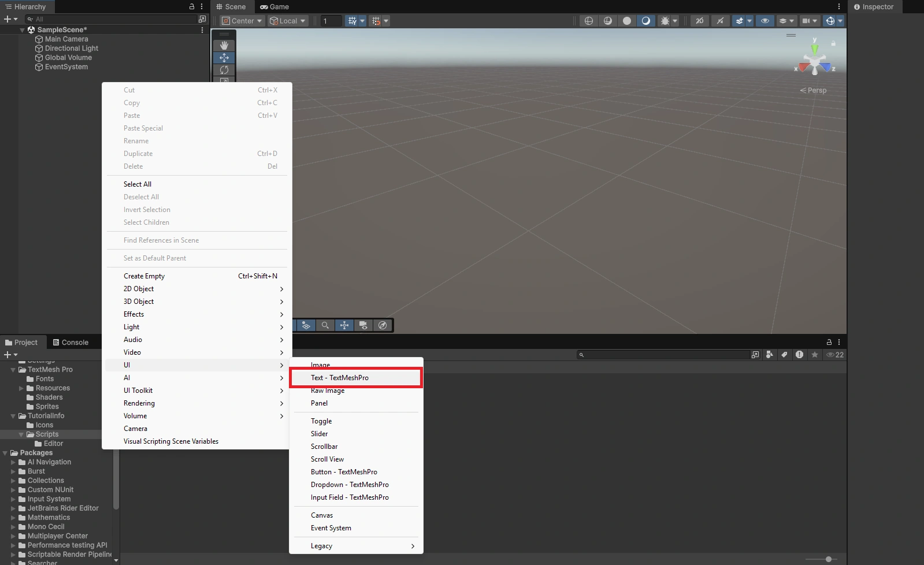Toggle grid visibility Y button
The height and width of the screenshot is (565, 924).
pyautogui.click(x=352, y=21)
